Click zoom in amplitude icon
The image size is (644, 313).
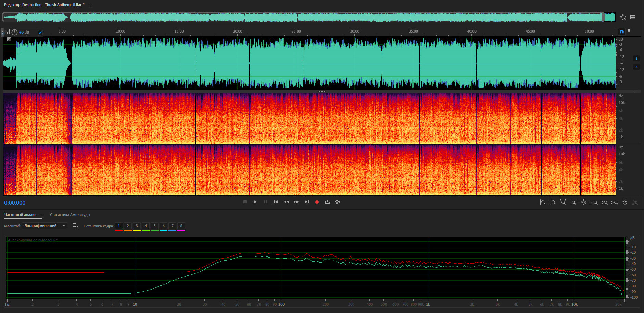click(542, 202)
